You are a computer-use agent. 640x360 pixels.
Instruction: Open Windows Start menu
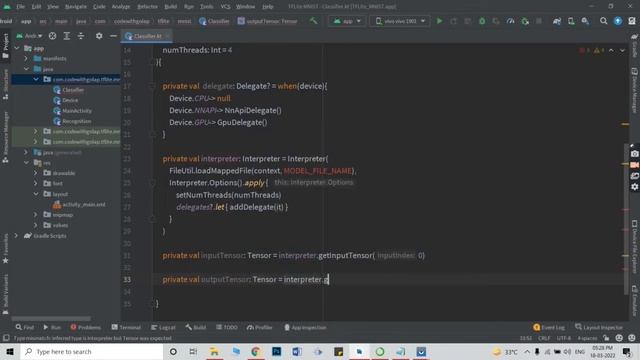click(10, 351)
